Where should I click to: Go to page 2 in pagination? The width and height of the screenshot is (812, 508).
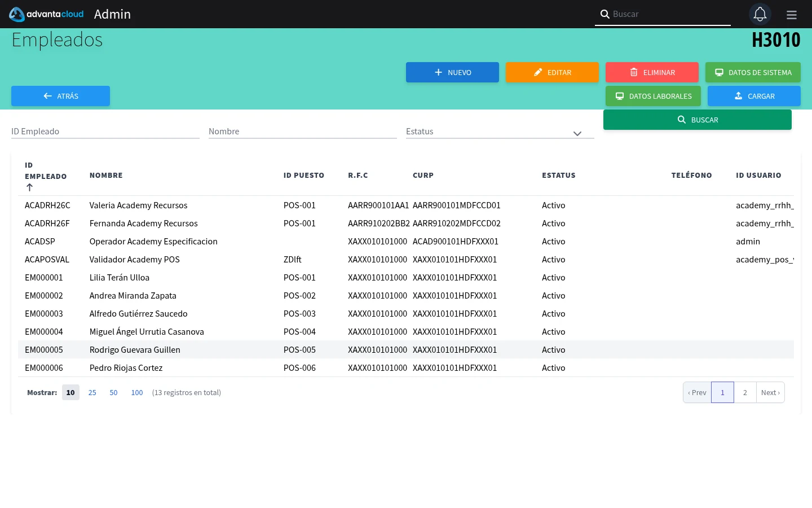pos(745,392)
